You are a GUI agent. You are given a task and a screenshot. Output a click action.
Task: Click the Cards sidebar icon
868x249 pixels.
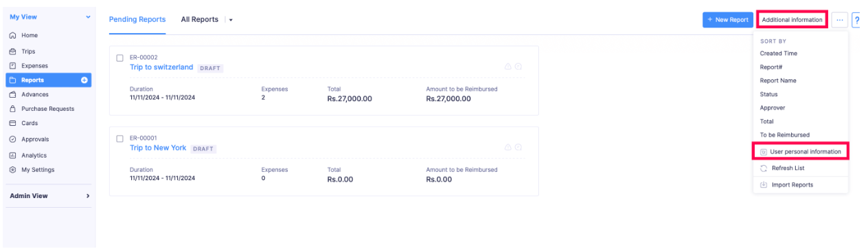(x=12, y=123)
